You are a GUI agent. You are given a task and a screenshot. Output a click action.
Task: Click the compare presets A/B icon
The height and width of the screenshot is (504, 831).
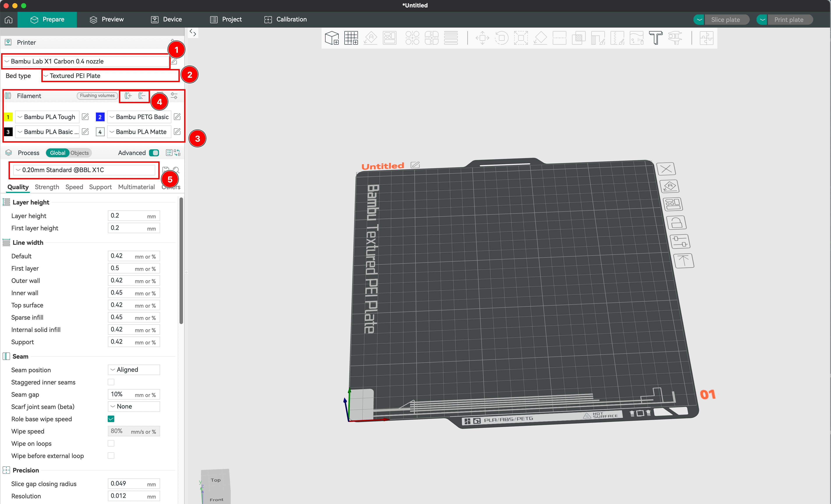click(177, 153)
